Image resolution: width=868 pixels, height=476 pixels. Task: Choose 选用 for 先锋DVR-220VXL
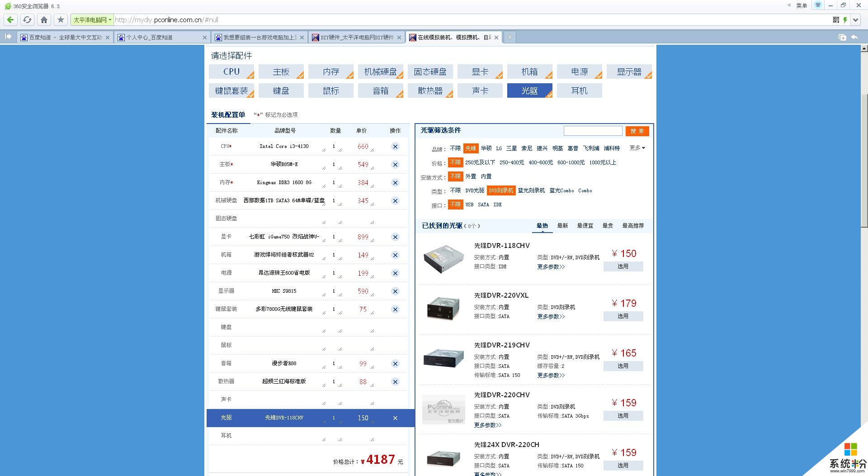click(x=623, y=316)
